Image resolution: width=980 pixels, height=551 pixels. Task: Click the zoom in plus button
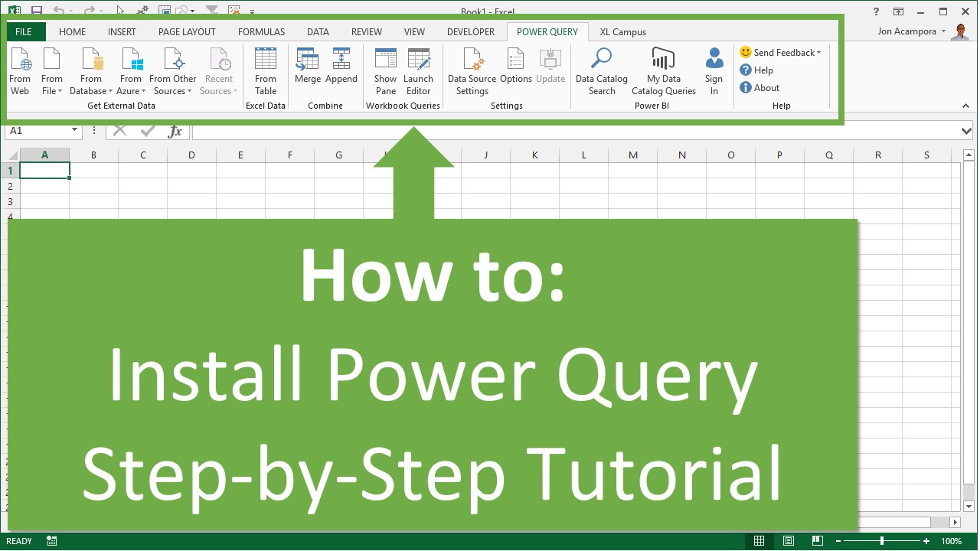point(926,541)
